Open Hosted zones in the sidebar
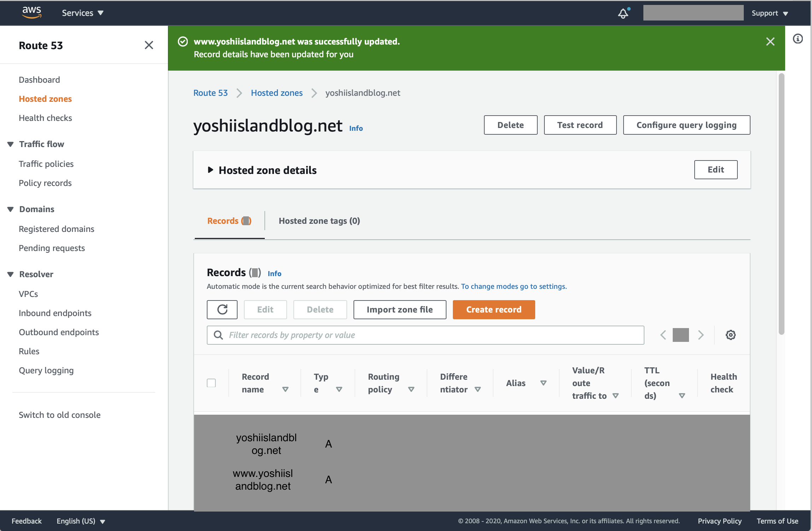Image resolution: width=812 pixels, height=531 pixels. point(45,99)
